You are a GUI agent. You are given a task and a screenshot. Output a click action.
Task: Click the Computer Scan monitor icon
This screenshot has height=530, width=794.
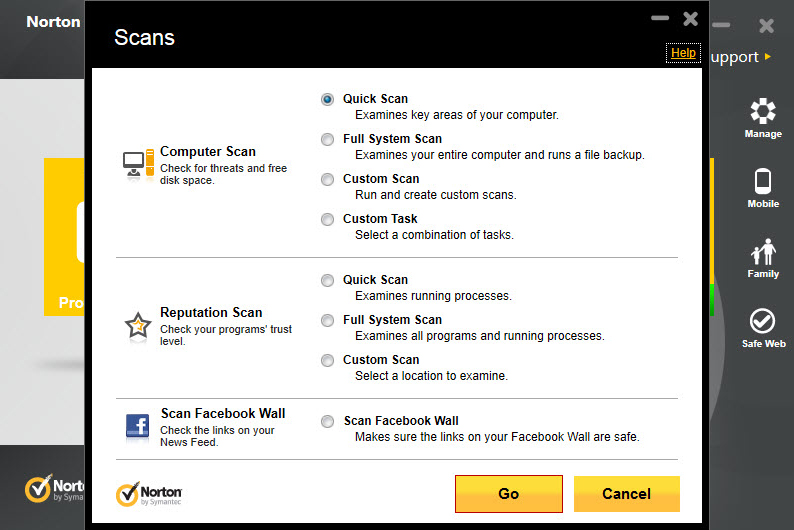click(x=138, y=165)
